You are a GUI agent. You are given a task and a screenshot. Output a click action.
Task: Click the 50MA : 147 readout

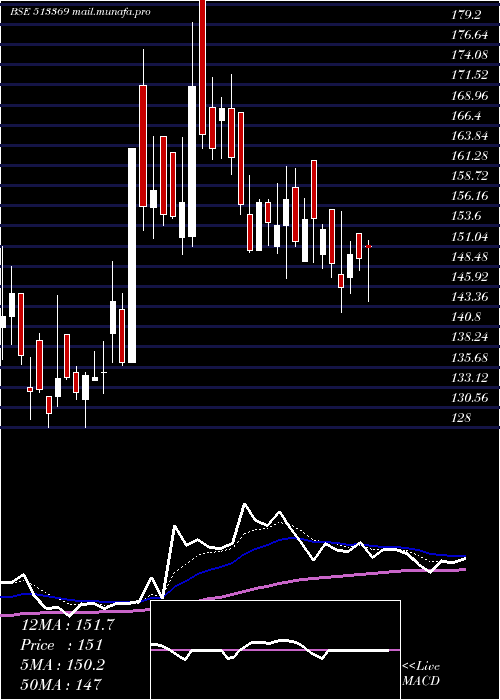(x=61, y=684)
